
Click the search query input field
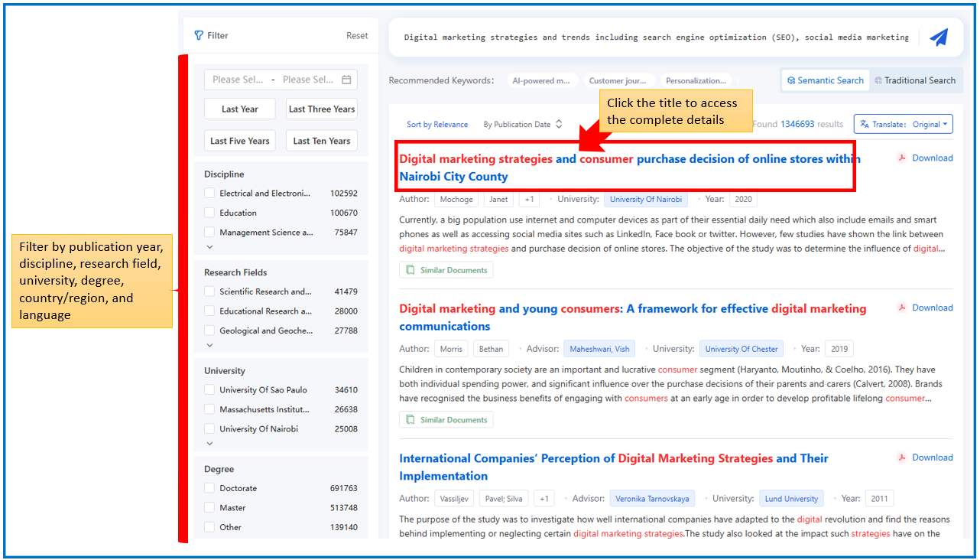click(656, 37)
